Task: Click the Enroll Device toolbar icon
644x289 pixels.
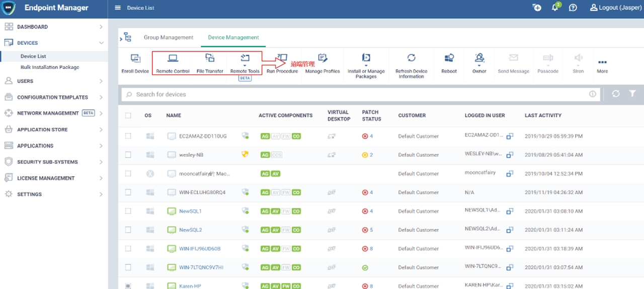Action: tap(135, 58)
